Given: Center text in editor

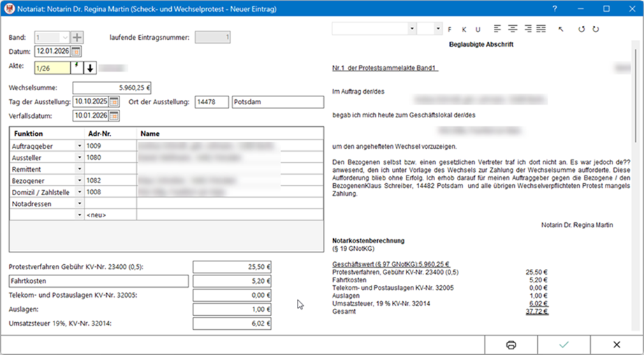Looking at the screenshot, I should [512, 29].
